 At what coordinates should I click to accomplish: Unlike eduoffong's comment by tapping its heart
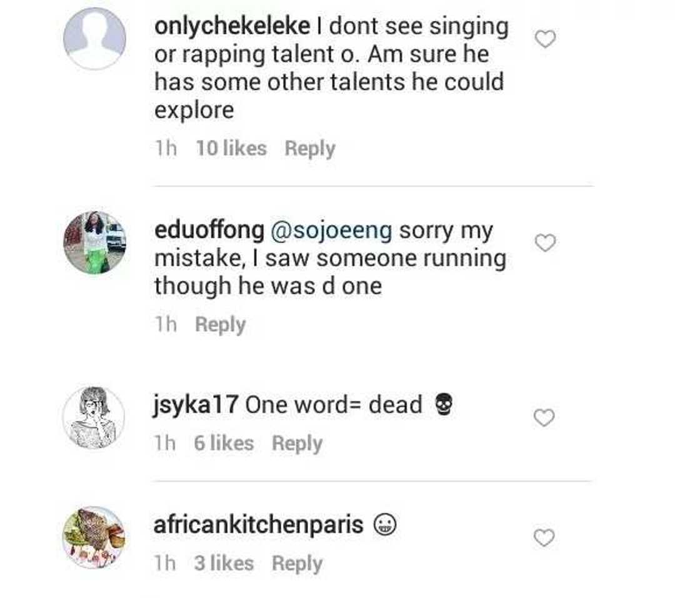click(545, 243)
